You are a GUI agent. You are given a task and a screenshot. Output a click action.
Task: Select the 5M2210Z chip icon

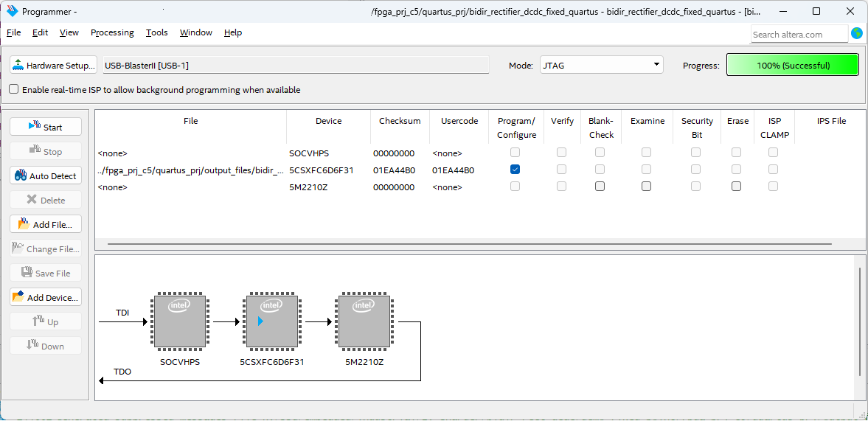click(364, 321)
